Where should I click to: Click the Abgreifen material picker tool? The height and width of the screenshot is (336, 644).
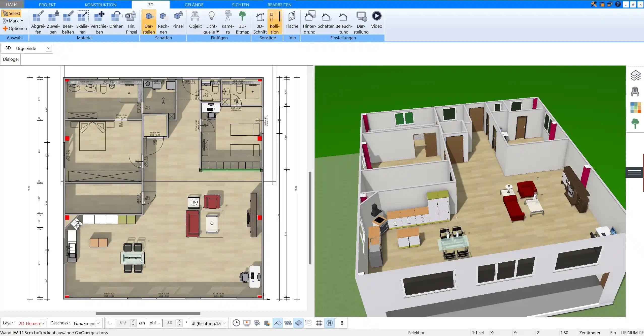tap(38, 22)
